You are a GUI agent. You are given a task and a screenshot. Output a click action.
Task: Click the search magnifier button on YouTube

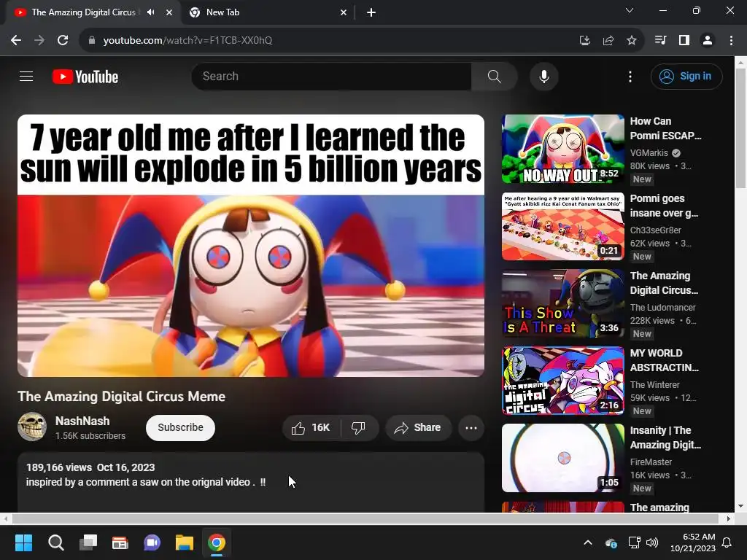click(x=494, y=76)
